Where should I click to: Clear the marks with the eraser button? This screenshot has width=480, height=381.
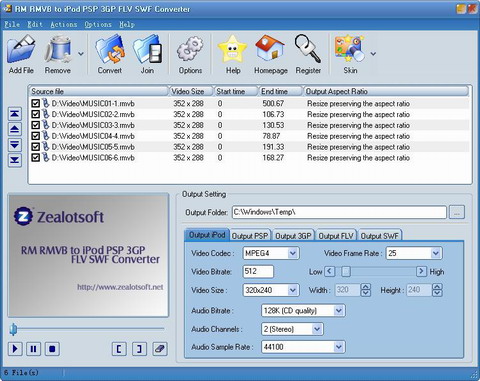tap(160, 349)
